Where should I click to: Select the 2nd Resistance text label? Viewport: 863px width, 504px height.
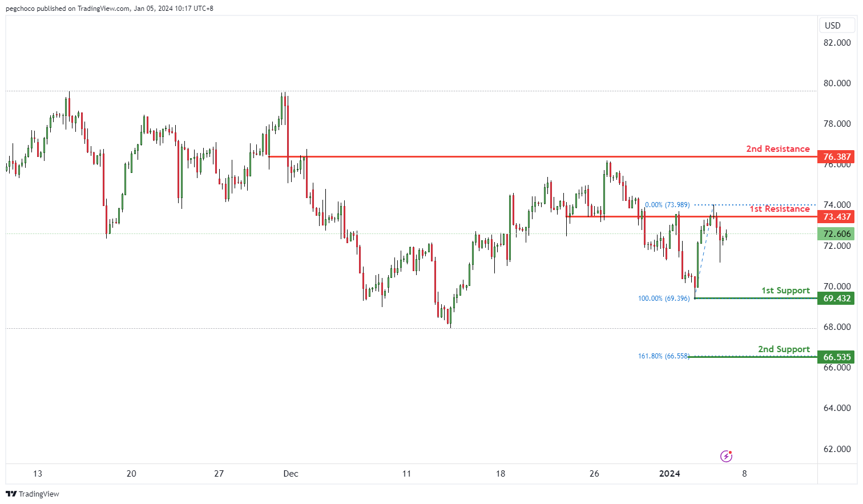pos(777,149)
